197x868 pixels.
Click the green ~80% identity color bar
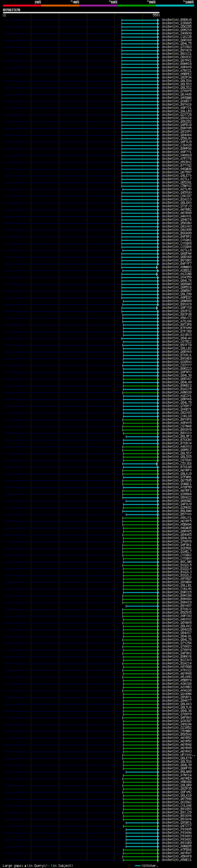137,6
